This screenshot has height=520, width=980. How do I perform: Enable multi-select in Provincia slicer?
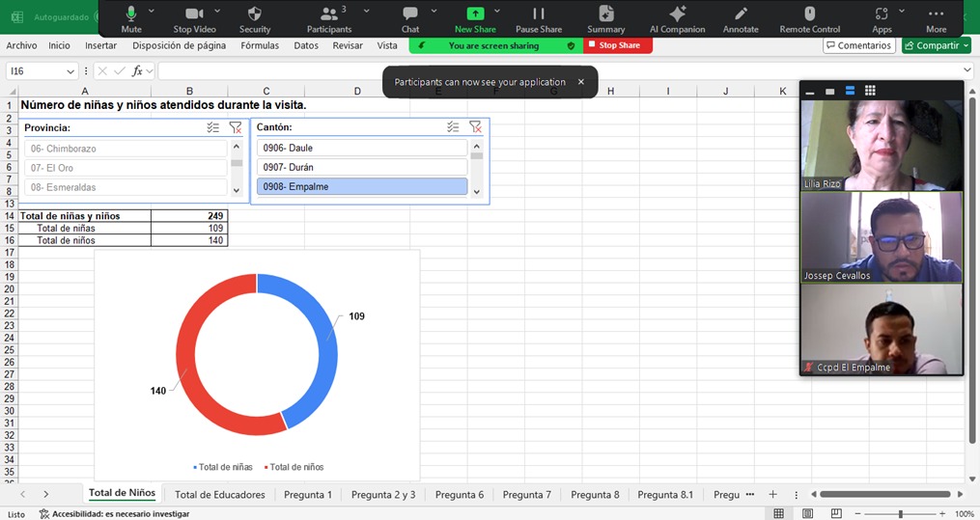click(x=213, y=127)
